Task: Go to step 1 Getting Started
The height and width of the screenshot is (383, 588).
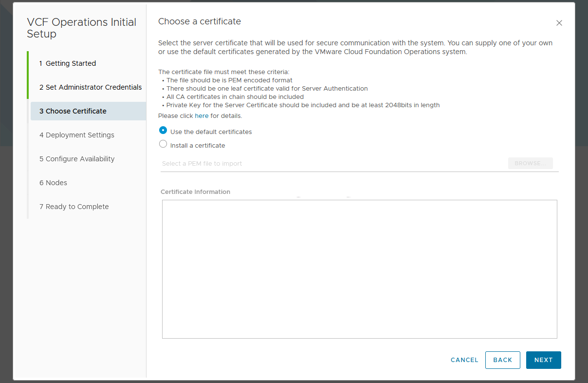Action: [x=68, y=63]
